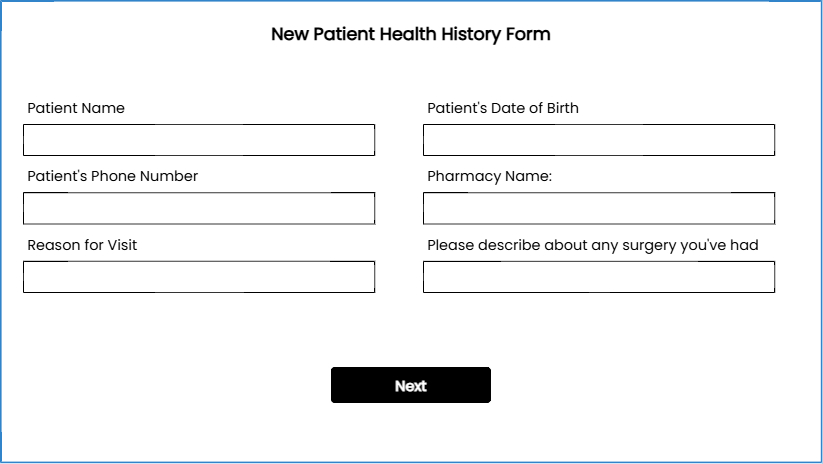
Task: Place cursor at left end of Patient Name box
Action: (x=30, y=140)
